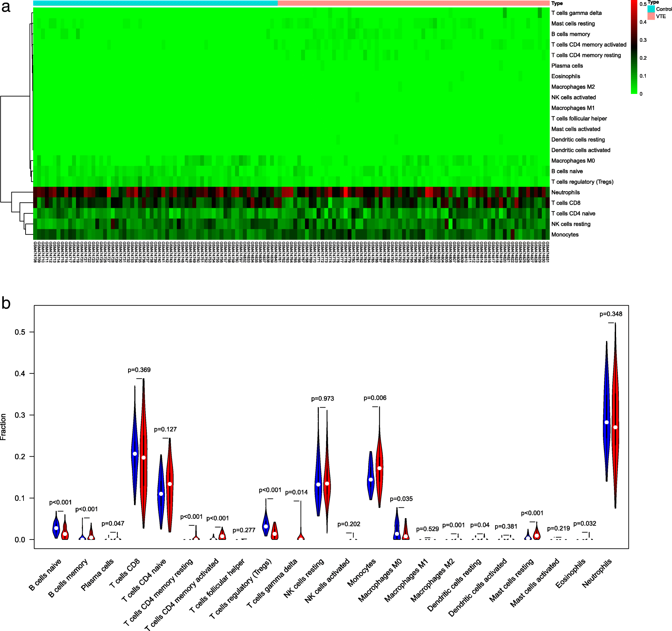
Task: Click heatmap row label 'Neutrophils'
Action: coord(566,192)
